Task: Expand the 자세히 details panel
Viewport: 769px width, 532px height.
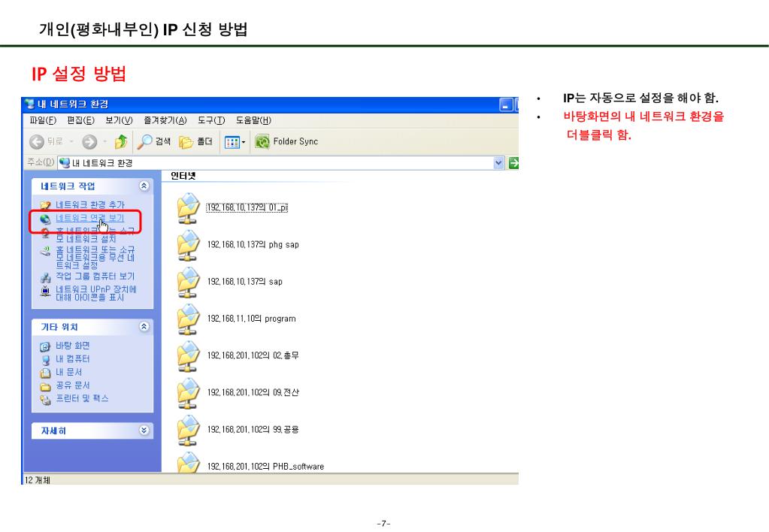Action: point(144,431)
